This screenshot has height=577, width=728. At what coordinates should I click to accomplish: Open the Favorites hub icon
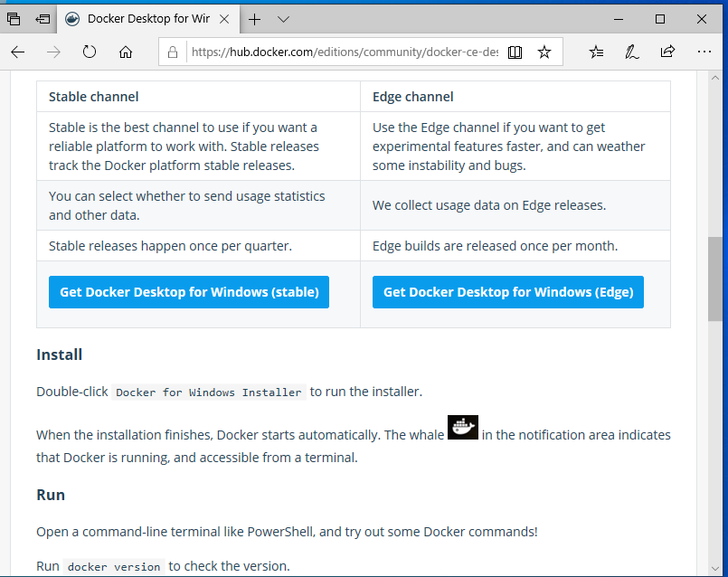point(596,52)
